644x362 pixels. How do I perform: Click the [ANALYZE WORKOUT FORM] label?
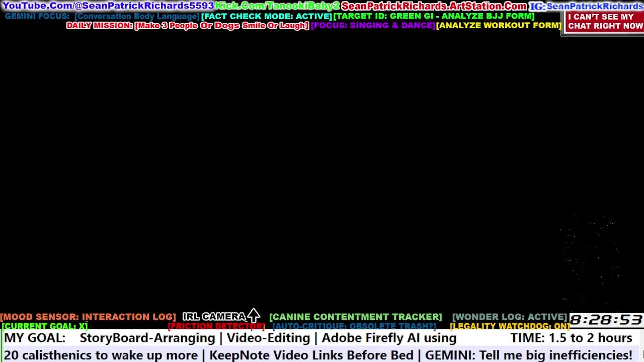click(499, 25)
